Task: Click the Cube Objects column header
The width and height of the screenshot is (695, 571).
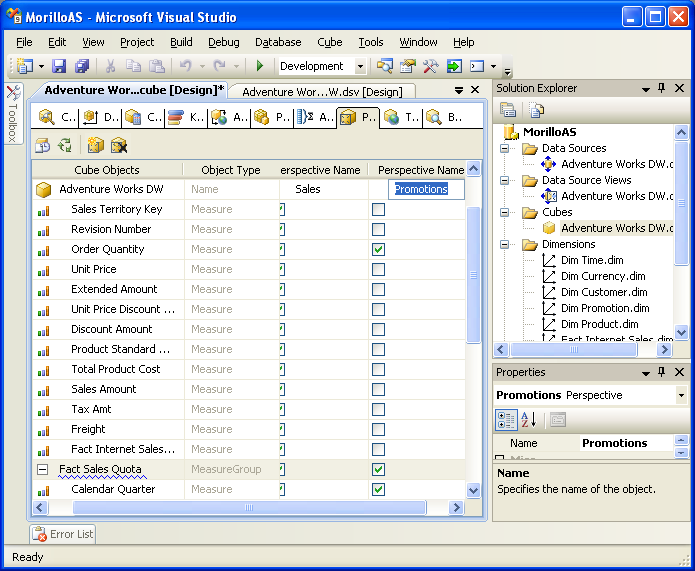Action: click(x=107, y=170)
